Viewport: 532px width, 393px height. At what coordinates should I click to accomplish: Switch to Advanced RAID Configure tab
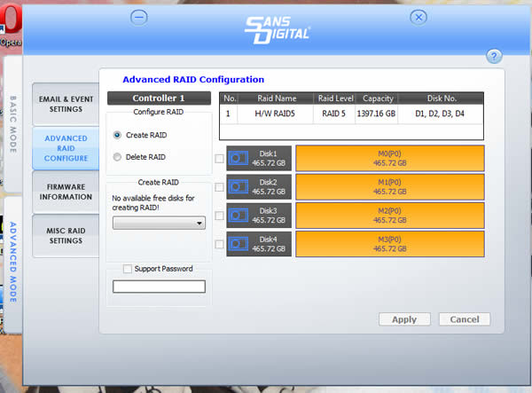(x=66, y=148)
